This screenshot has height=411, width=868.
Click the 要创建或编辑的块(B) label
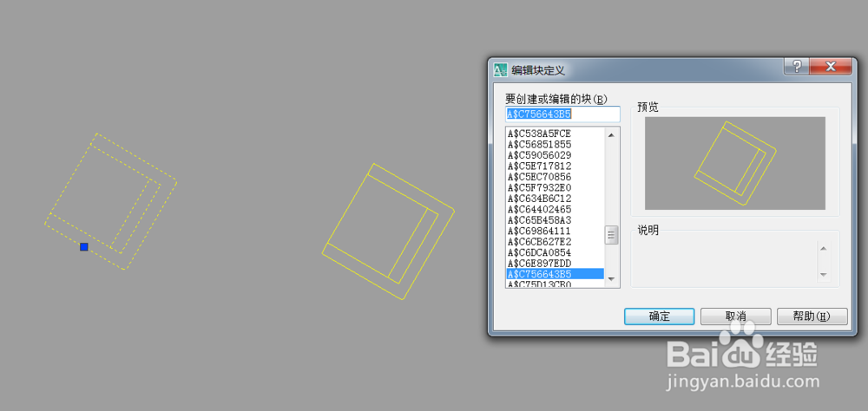[556, 99]
